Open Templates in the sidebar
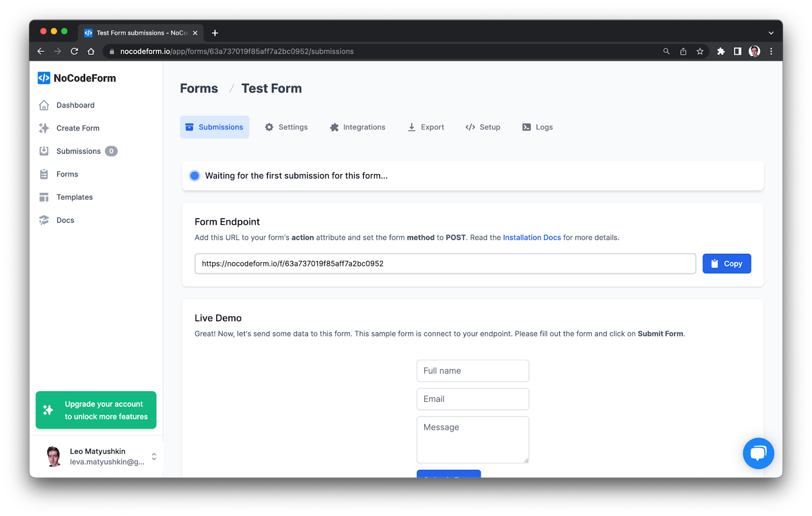The image size is (812, 516). point(75,197)
